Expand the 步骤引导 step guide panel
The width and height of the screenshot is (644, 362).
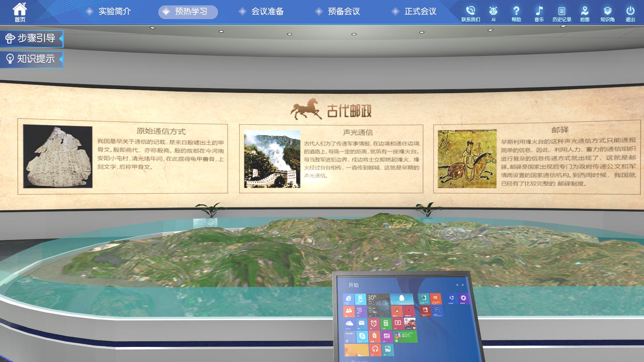(32, 39)
